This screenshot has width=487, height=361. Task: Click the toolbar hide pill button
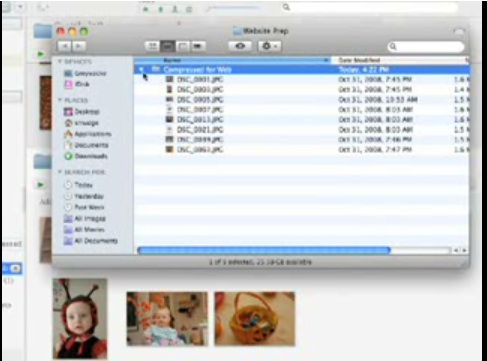tap(459, 31)
